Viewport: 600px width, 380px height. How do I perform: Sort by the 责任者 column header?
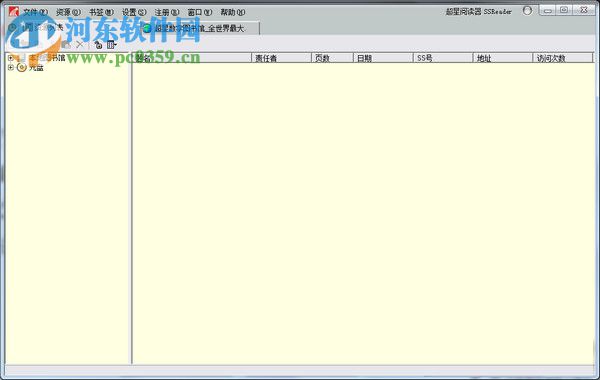coord(281,58)
